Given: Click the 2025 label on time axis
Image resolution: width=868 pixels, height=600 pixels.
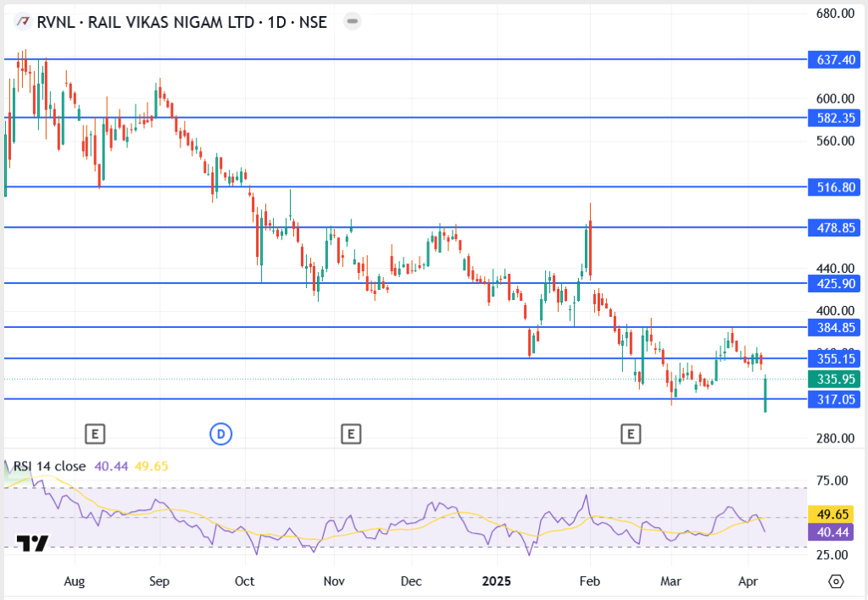Looking at the screenshot, I should coord(498,582).
